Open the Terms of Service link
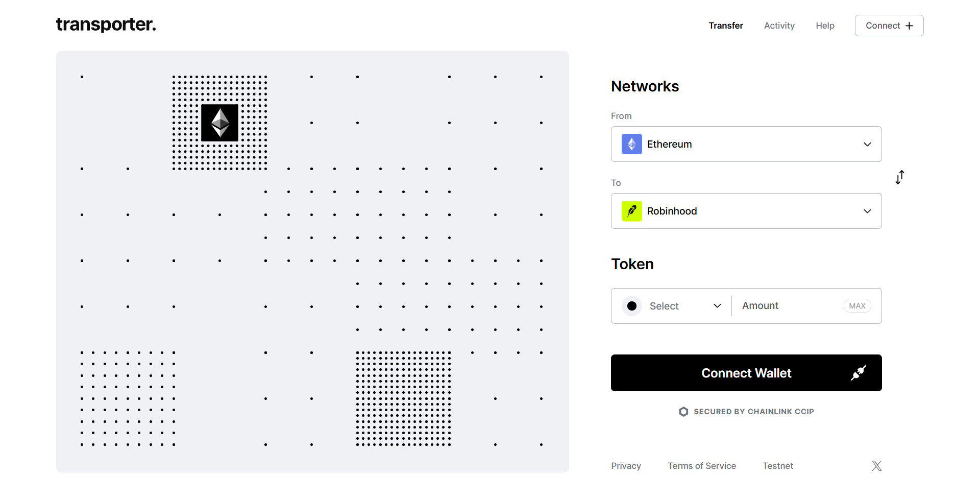Viewport: 980px width, 498px height. click(x=701, y=466)
